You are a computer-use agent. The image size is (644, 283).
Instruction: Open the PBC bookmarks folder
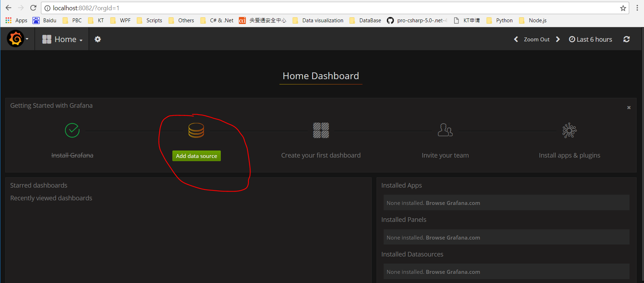coord(72,20)
